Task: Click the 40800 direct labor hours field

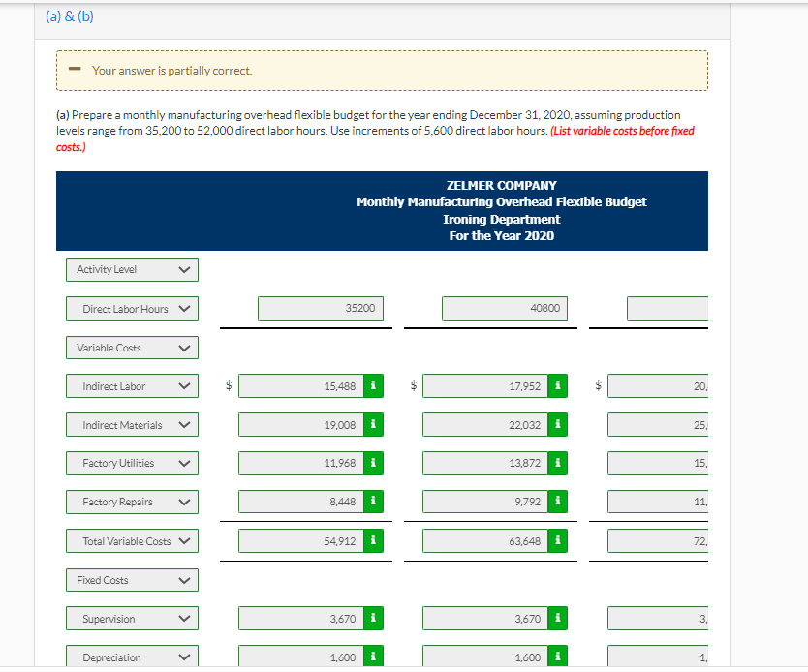Action: pos(505,308)
